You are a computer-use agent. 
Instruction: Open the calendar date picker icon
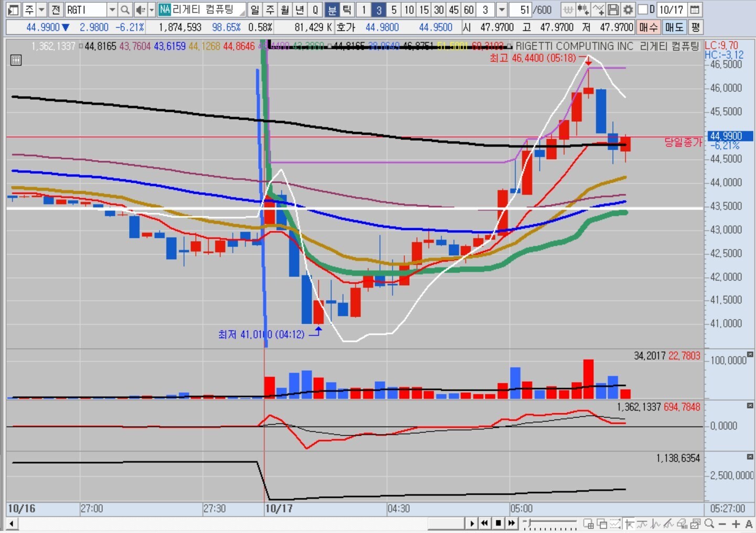[695, 9]
